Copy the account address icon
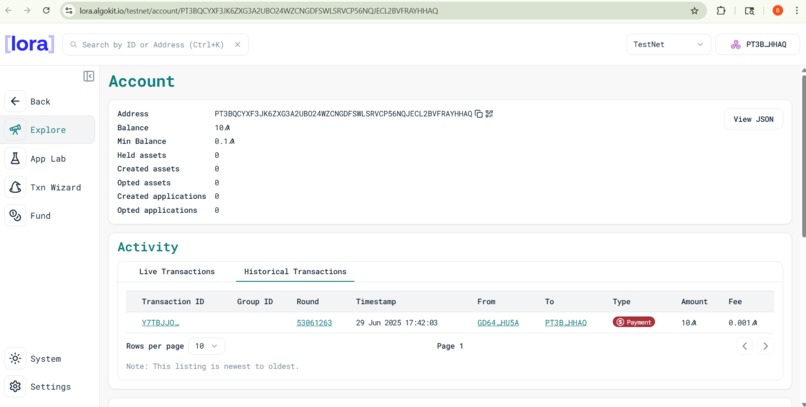Viewport: 806px width, 407px height. pos(479,114)
